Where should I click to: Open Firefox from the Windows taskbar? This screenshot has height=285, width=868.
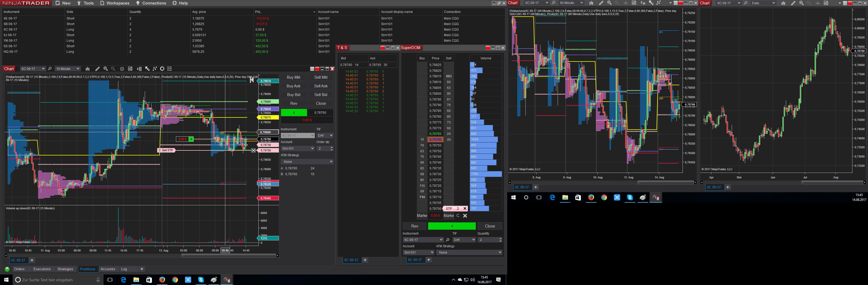point(162,280)
